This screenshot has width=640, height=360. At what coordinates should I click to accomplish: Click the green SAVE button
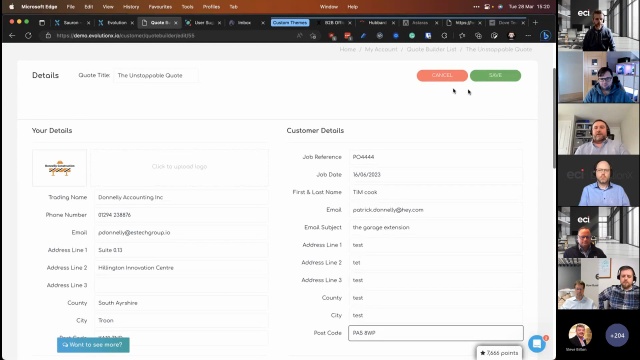495,76
